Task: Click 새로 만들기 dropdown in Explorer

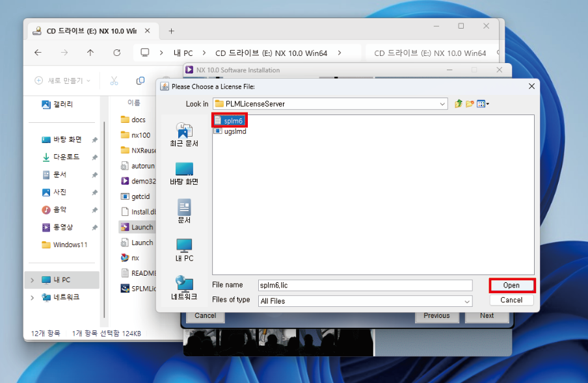Action: click(x=62, y=81)
